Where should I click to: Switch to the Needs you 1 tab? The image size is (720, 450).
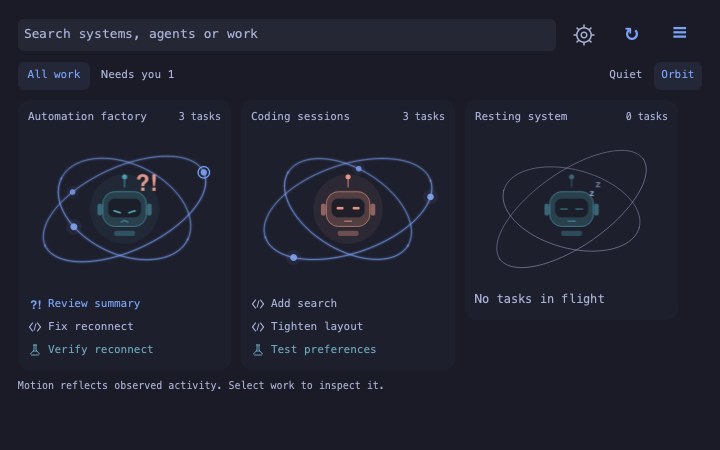click(x=137, y=75)
